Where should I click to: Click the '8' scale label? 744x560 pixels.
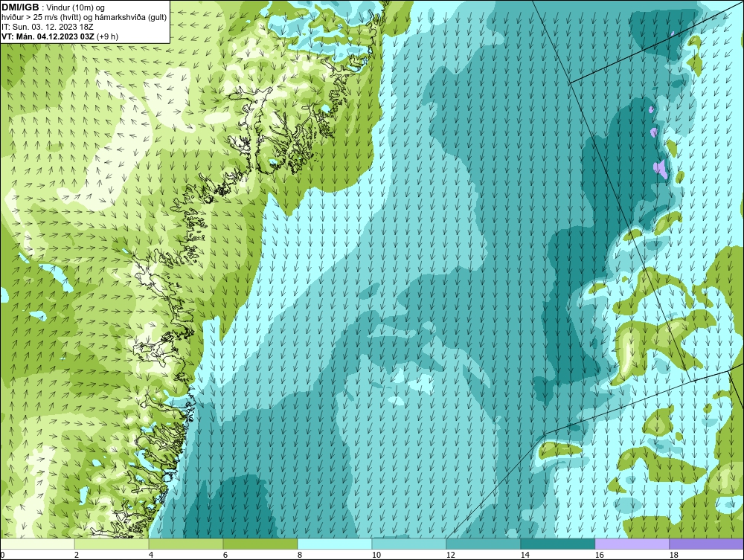coord(300,555)
